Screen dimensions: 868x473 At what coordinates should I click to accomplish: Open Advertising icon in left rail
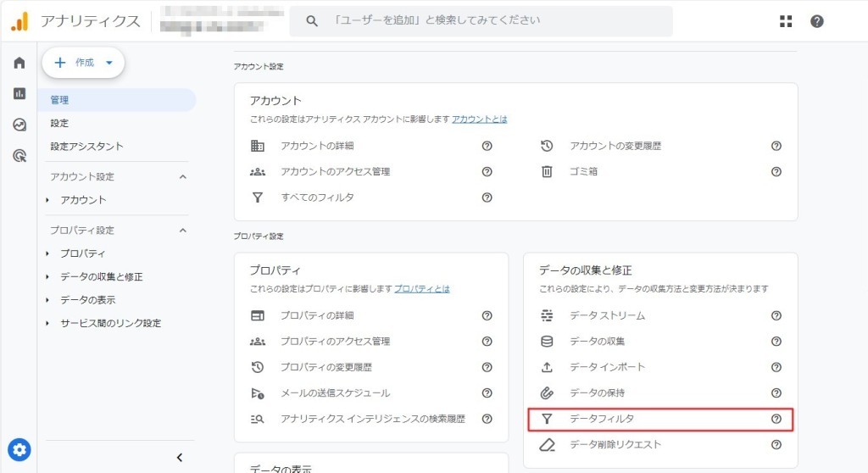pyautogui.click(x=19, y=155)
